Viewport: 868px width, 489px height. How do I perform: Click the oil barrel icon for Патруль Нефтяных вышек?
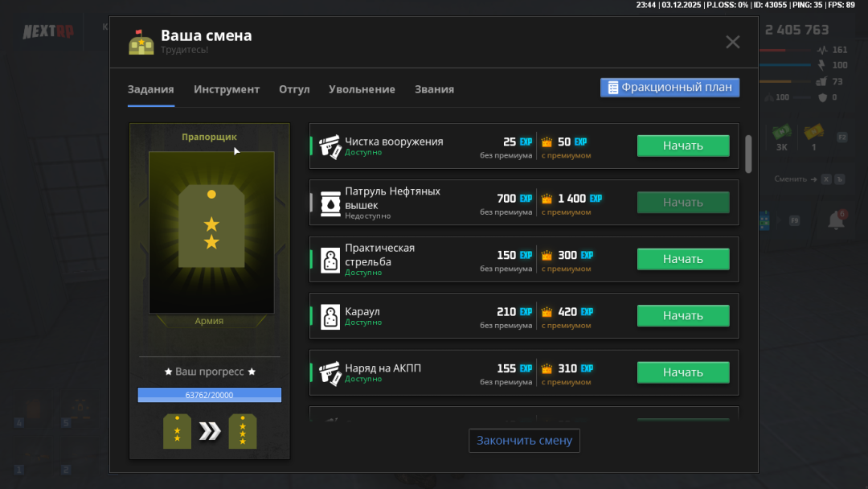tap(330, 203)
